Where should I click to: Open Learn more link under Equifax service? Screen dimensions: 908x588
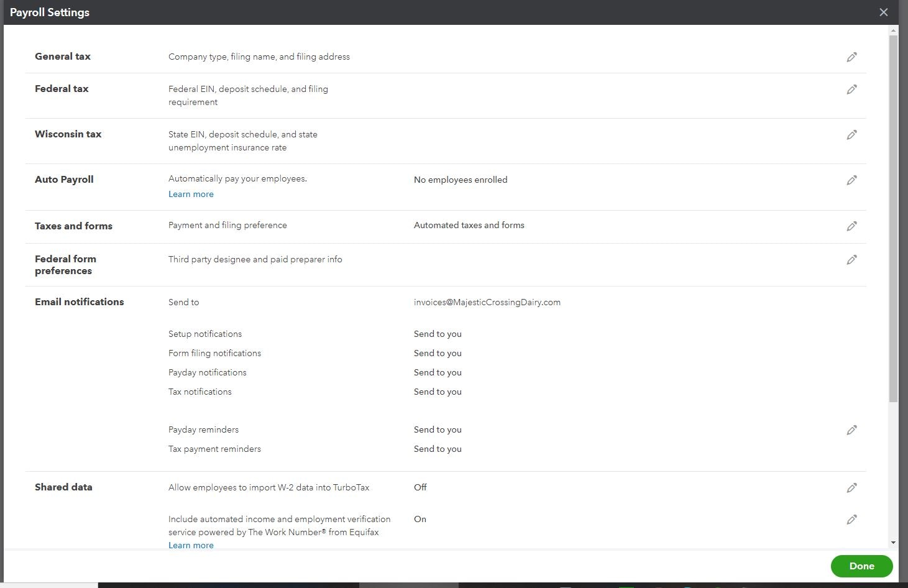(x=191, y=546)
